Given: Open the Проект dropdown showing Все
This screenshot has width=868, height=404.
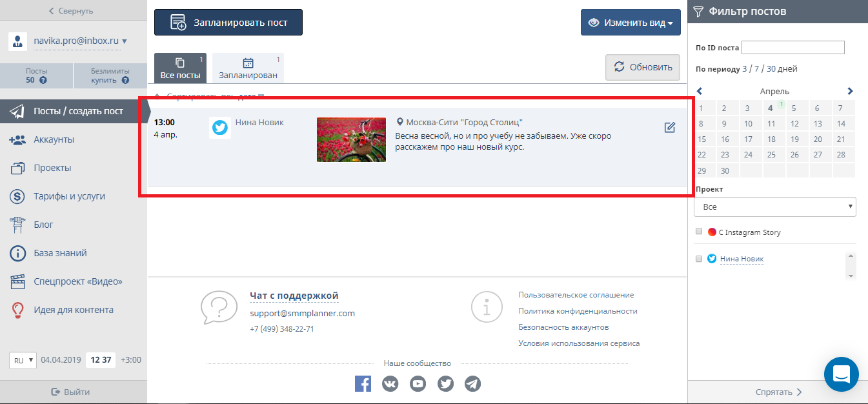Looking at the screenshot, I should click(774, 207).
